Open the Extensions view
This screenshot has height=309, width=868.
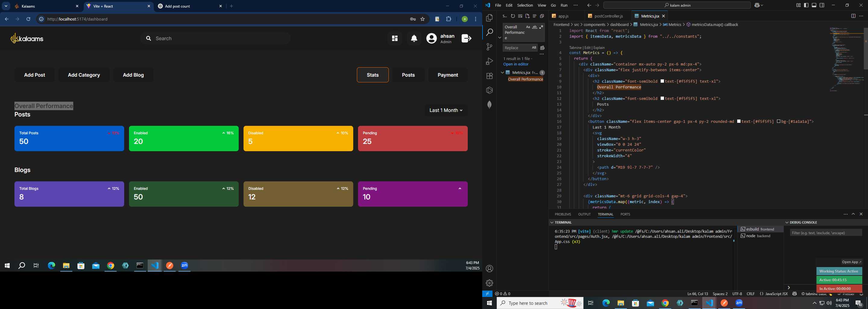489,76
